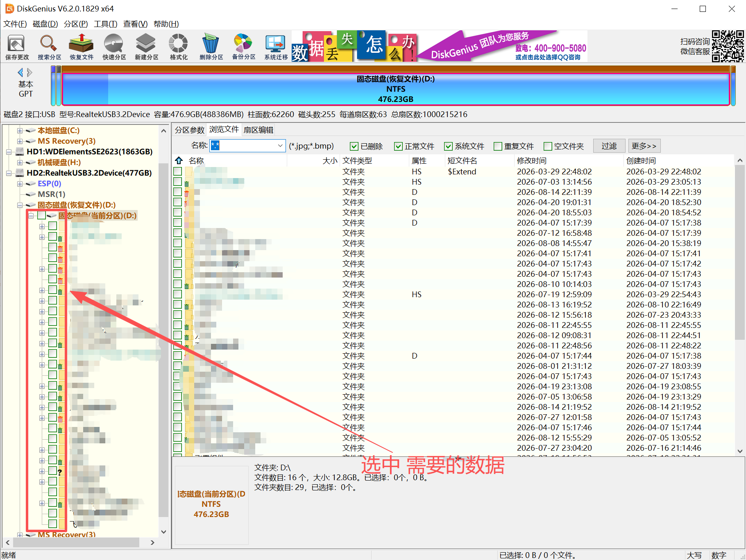Switch to the 扇区编辑 tab
This screenshot has width=746, height=560.
258,130
